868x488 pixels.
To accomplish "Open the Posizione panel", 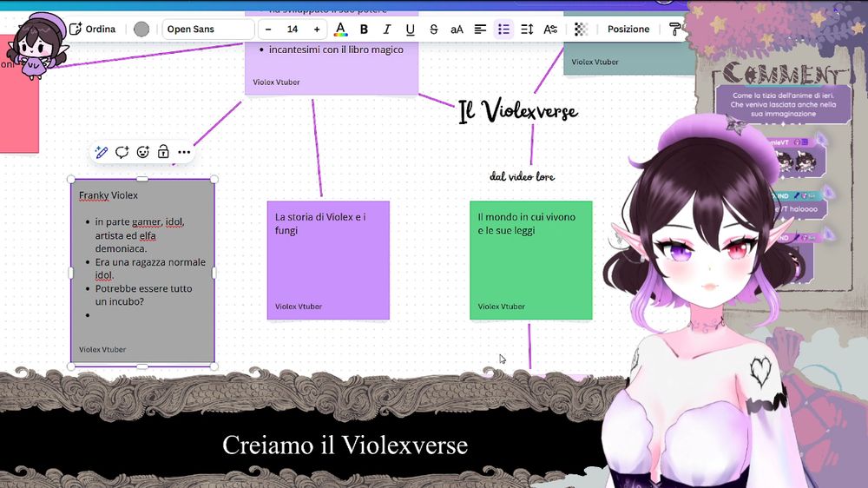I will 628,29.
